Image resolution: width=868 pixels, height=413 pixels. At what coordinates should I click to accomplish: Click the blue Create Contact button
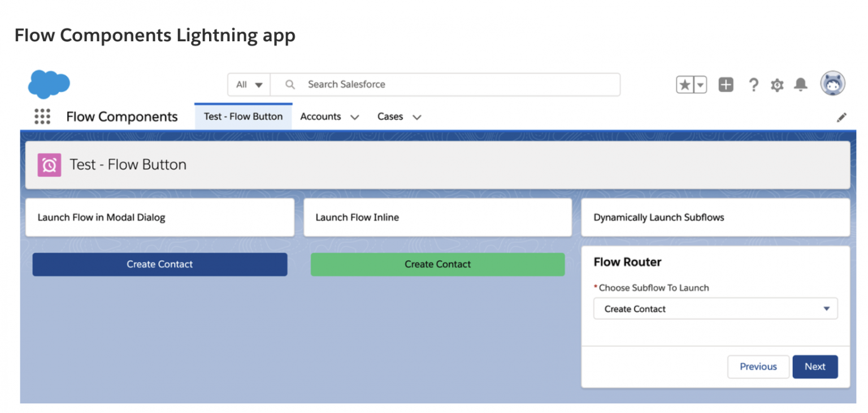click(160, 264)
